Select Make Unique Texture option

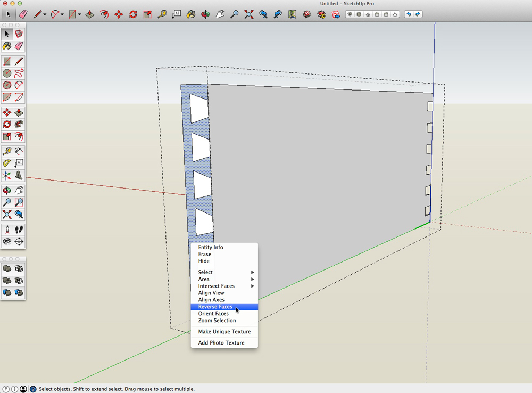pos(224,332)
